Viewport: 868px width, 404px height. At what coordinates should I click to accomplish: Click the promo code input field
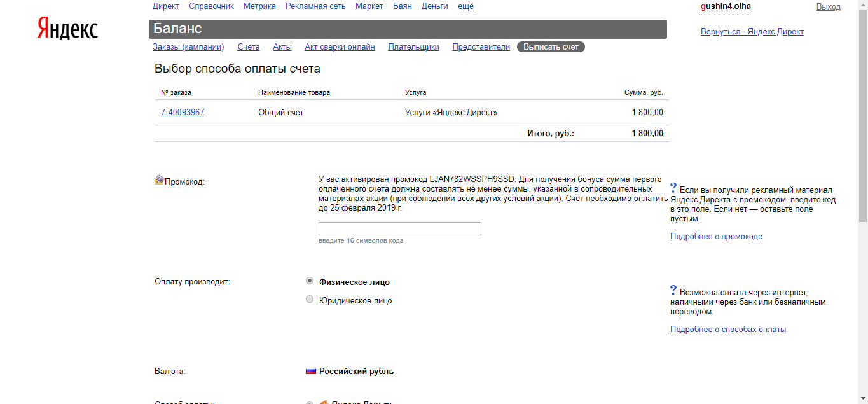pos(400,228)
